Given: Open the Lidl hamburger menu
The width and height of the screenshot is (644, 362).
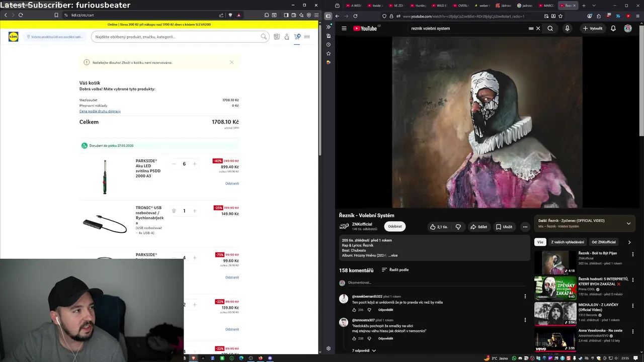Looking at the screenshot, I should 307,37.
